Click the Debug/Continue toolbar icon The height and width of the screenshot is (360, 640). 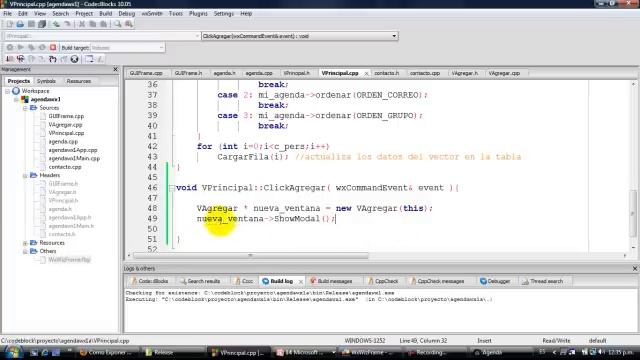pos(10,59)
